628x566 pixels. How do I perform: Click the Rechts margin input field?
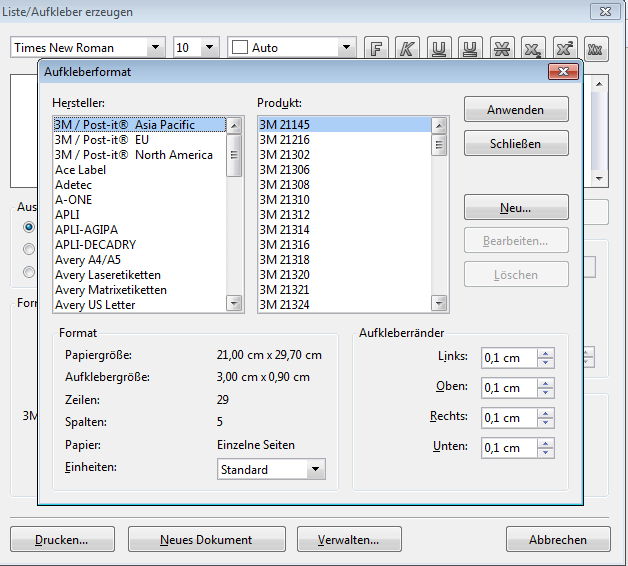pos(509,418)
